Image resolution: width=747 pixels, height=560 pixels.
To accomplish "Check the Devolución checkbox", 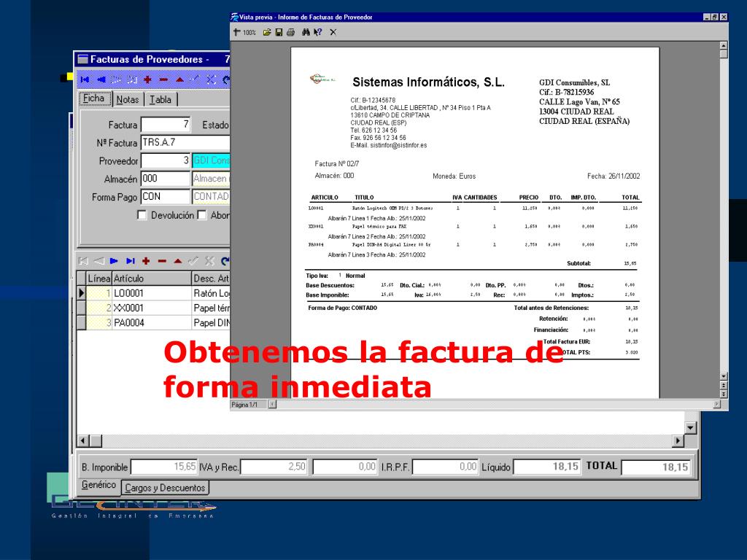I will tap(142, 215).
